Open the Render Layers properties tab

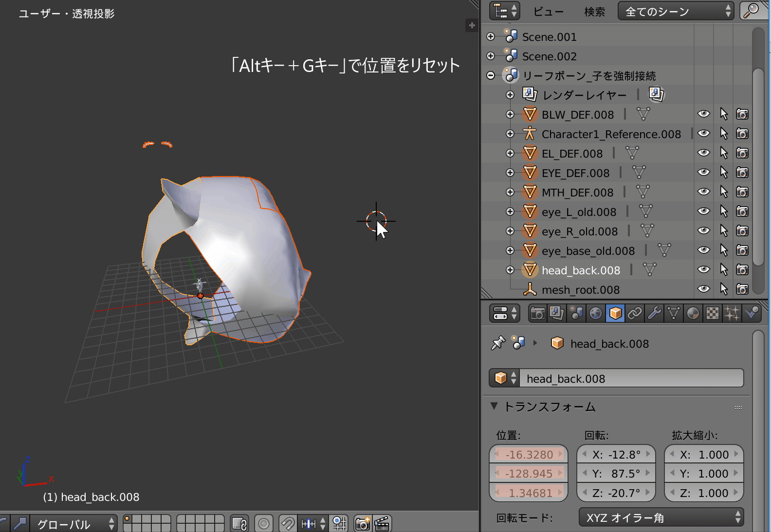click(x=557, y=314)
